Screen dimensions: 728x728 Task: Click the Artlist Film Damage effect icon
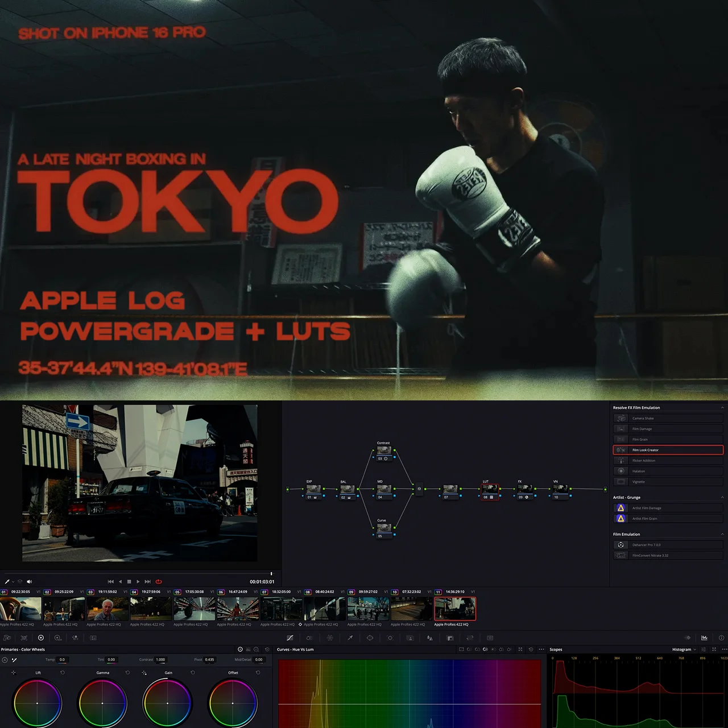(621, 508)
